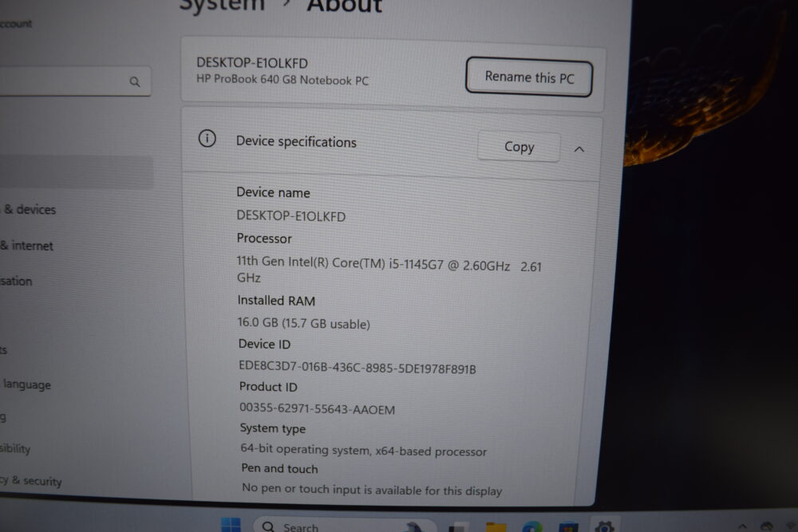Viewport: 798px width, 532px height.
Task: Open the Accessibility settings category
Action: click(15, 448)
